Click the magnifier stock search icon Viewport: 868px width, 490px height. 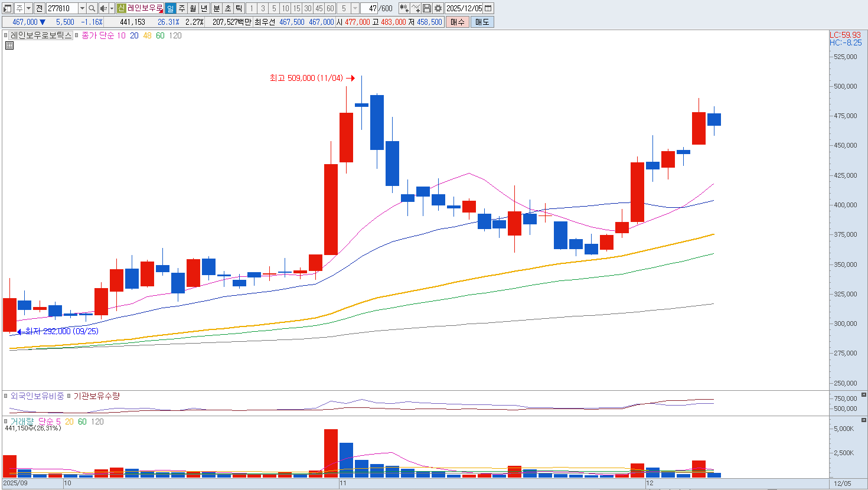pyautogui.click(x=92, y=8)
